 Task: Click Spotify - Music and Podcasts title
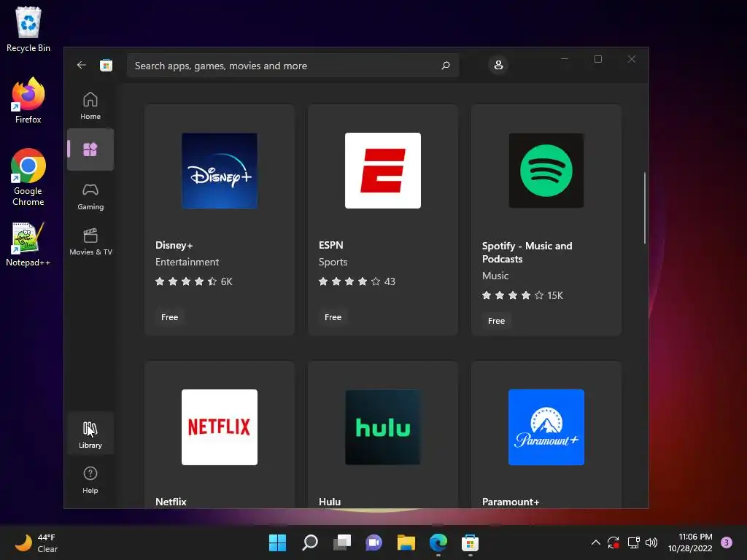click(x=527, y=252)
